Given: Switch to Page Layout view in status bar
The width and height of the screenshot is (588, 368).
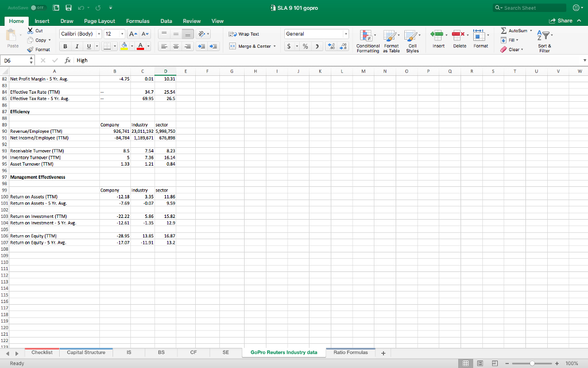Looking at the screenshot, I should [480, 363].
